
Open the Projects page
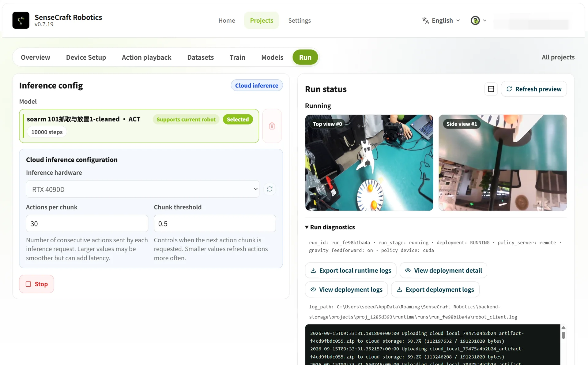[x=262, y=20]
